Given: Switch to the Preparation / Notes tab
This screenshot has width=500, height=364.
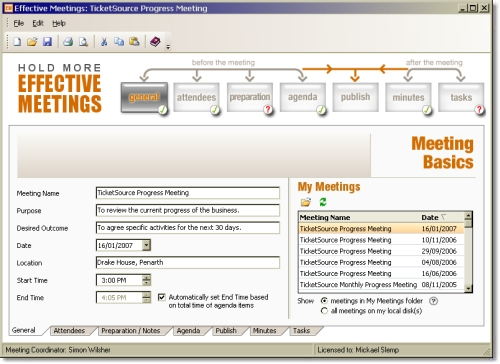Looking at the screenshot, I should coord(131,331).
